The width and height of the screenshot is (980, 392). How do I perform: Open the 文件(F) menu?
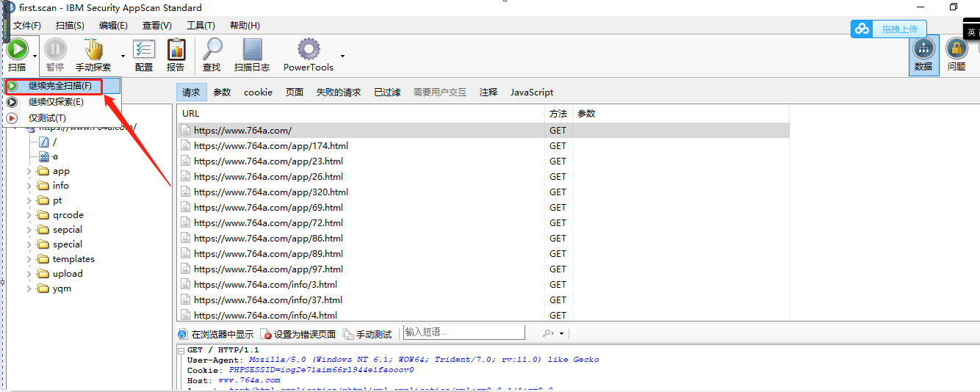26,26
